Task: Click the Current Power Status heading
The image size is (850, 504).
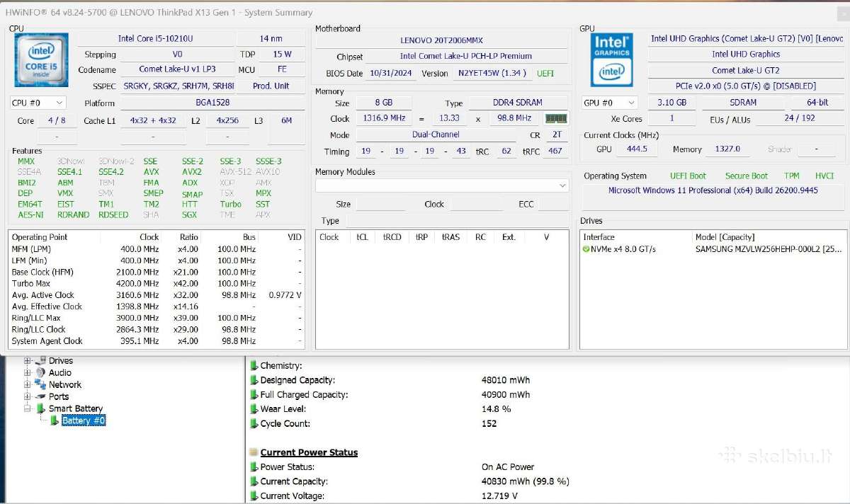Action: click(309, 452)
